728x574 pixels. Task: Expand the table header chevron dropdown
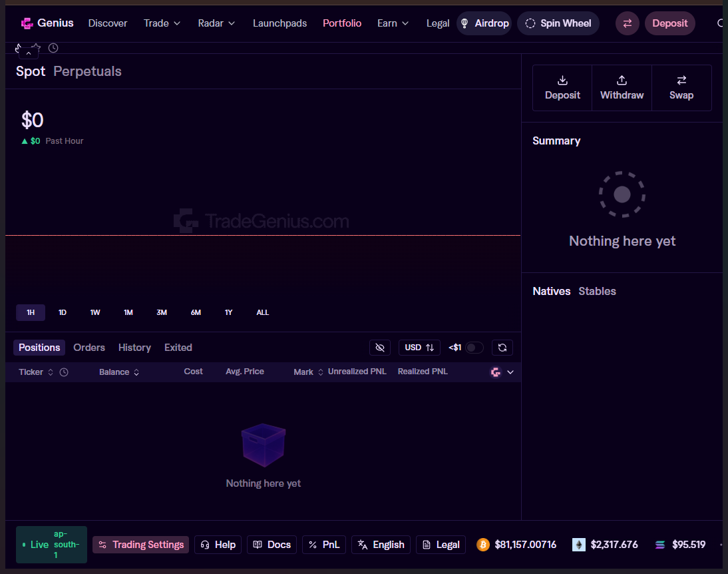510,372
